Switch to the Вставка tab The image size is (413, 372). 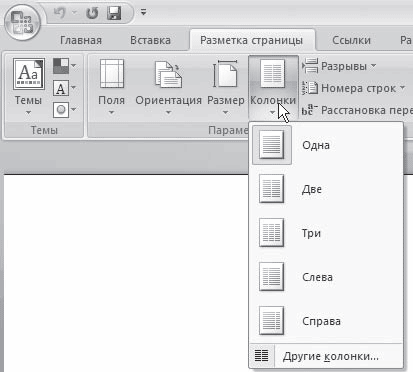coord(150,40)
